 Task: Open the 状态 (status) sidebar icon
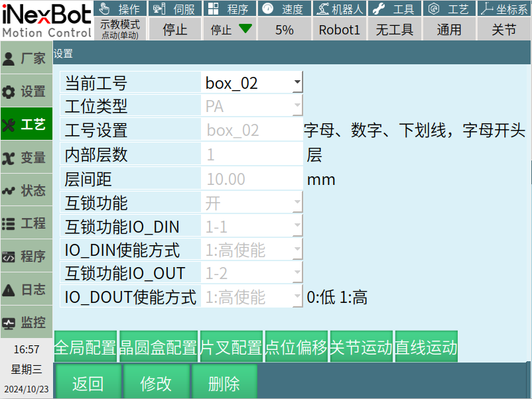click(9, 191)
